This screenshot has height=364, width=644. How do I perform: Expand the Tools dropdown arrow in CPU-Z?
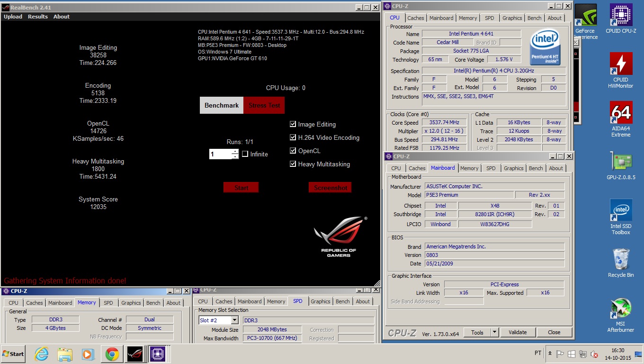pos(495,332)
